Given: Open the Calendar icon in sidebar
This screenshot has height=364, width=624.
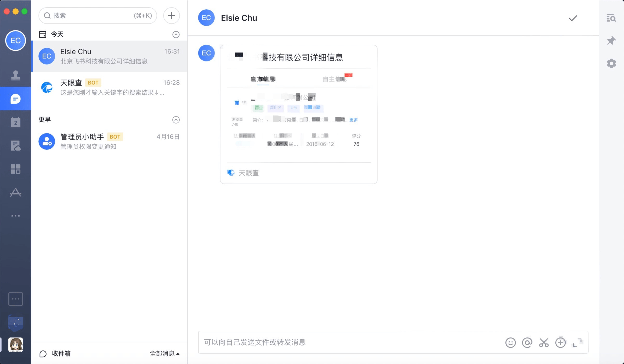Looking at the screenshot, I should point(16,122).
